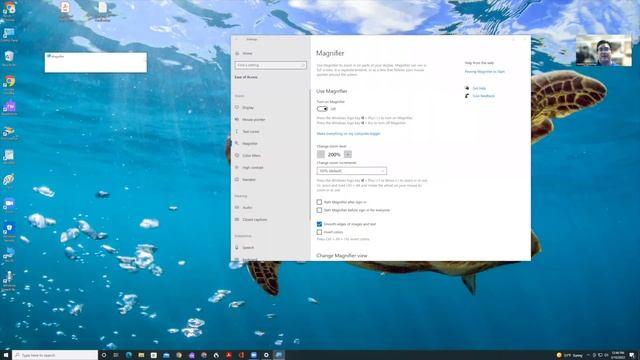Open File Explorer from the taskbar
Image resolution: width=640 pixels, height=360 pixels.
[141, 355]
